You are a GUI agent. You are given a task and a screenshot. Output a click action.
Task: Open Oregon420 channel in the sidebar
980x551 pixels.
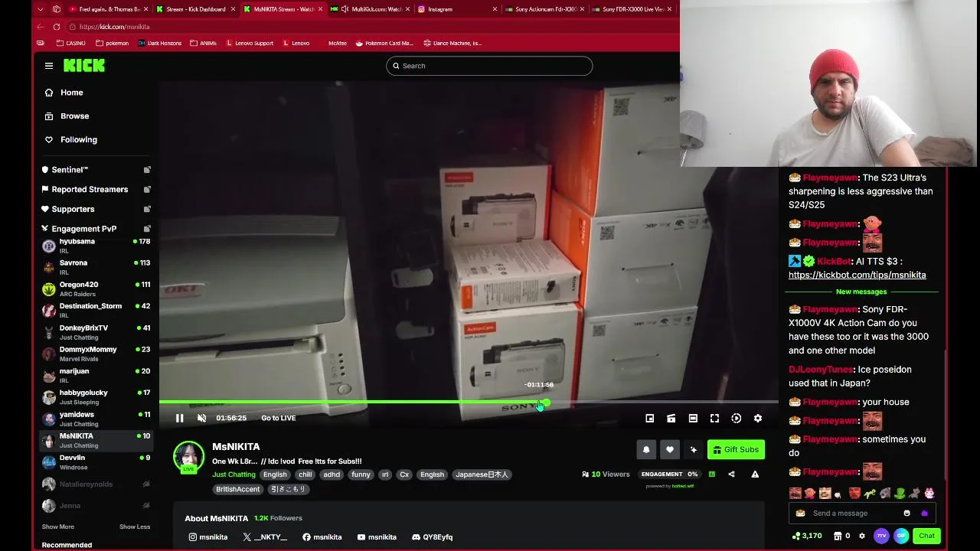pyautogui.click(x=96, y=289)
